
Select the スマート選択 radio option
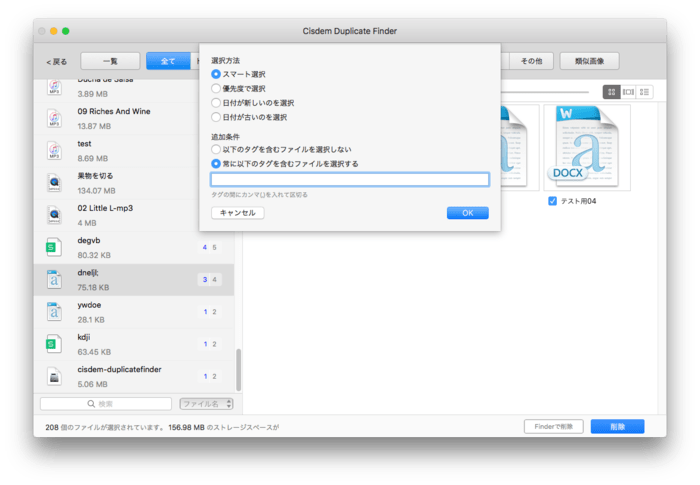[x=216, y=74]
